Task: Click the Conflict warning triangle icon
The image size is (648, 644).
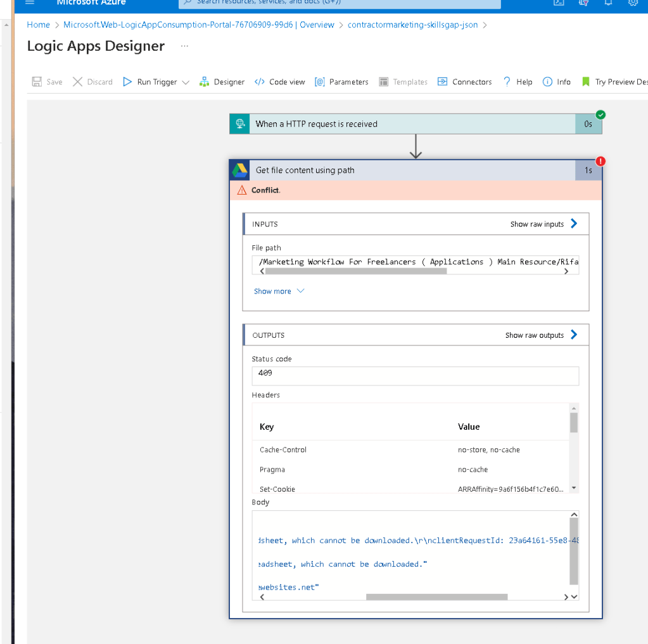Action: point(242,190)
